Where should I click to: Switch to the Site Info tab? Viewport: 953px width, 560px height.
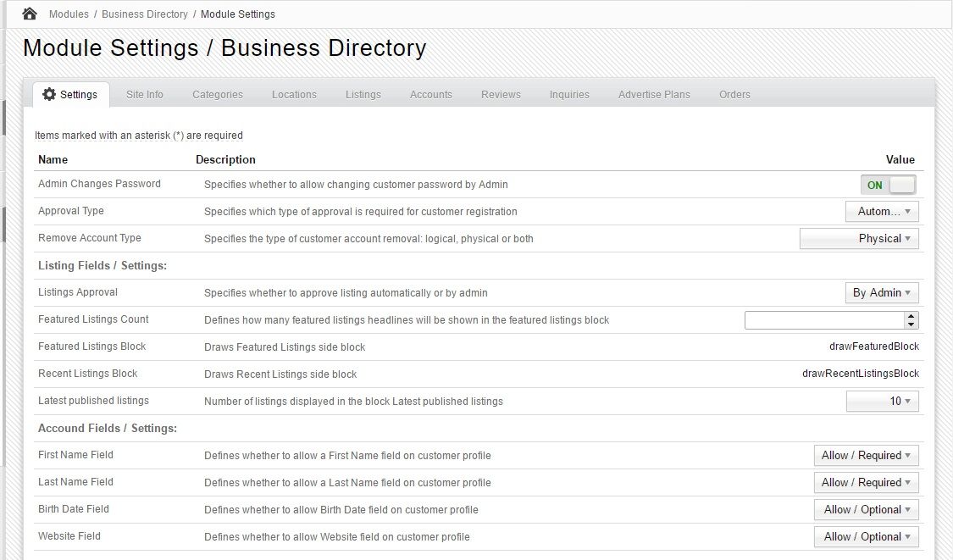[145, 94]
